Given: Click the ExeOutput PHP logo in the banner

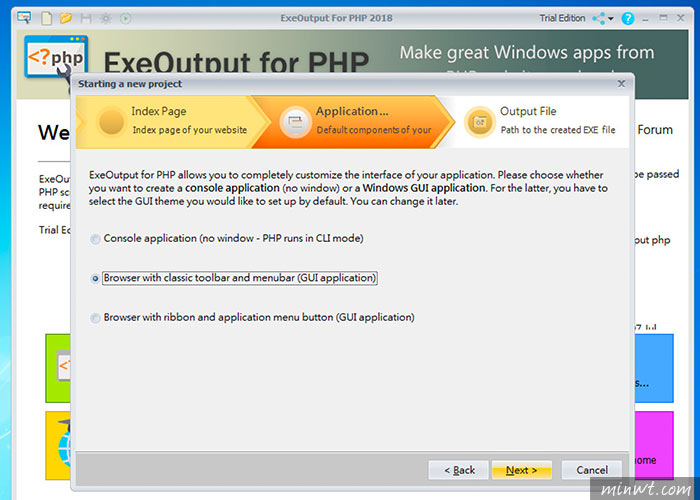Looking at the screenshot, I should [56, 58].
